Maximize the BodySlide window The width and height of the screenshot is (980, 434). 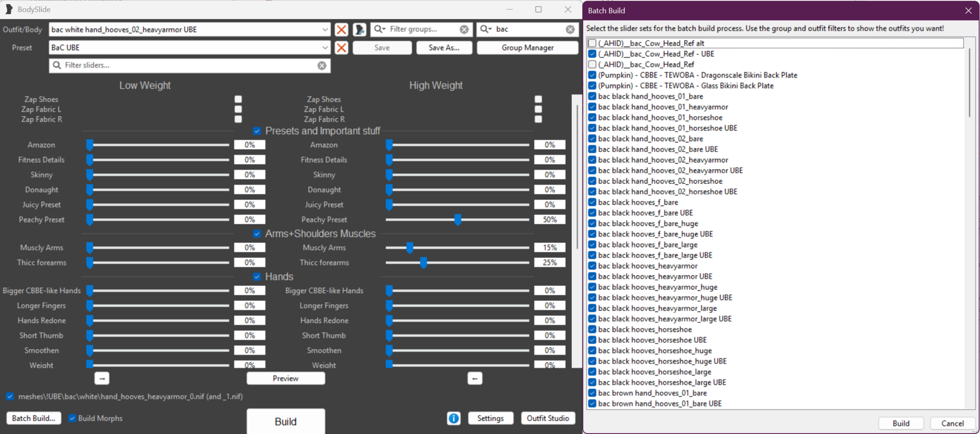(x=538, y=9)
